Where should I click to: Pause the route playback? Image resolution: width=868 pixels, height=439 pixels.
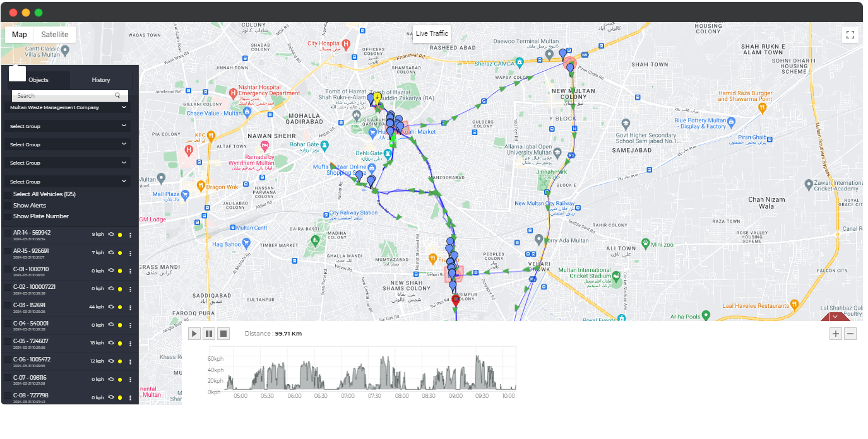[209, 334]
